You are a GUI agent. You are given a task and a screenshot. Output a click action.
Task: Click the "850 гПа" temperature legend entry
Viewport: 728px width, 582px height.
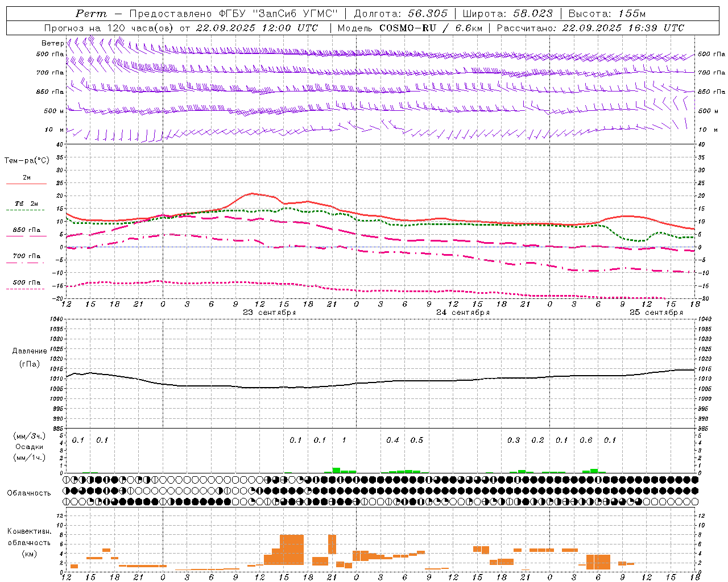click(x=27, y=230)
